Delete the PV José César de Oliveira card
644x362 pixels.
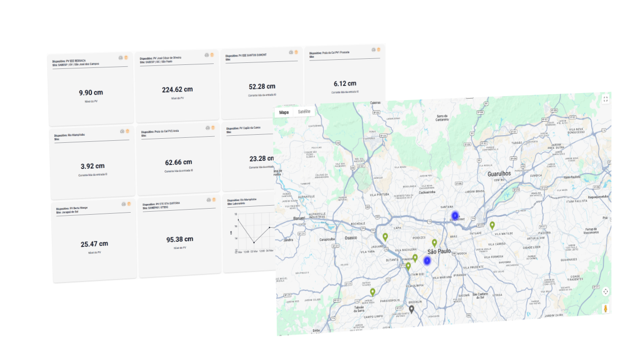coord(212,54)
